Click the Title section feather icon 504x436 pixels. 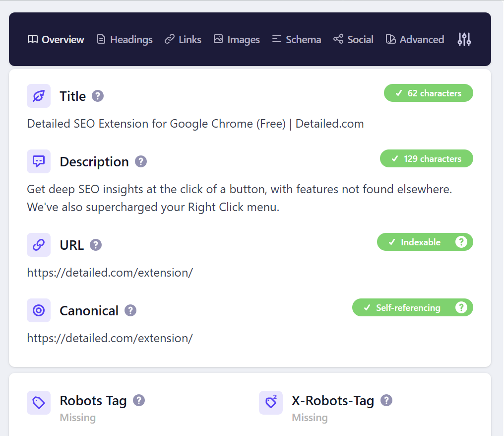[x=39, y=96]
